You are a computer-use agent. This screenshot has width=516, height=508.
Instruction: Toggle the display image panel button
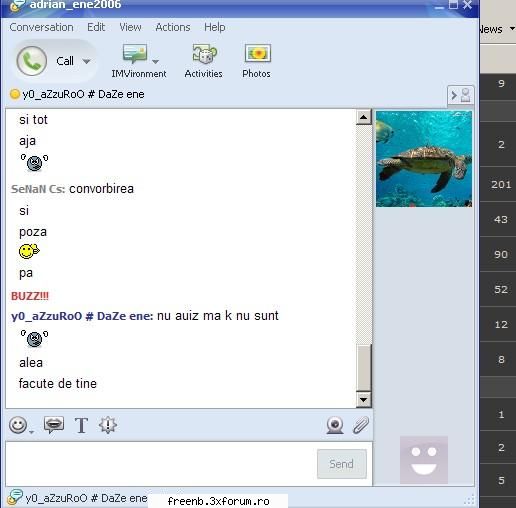(460, 95)
